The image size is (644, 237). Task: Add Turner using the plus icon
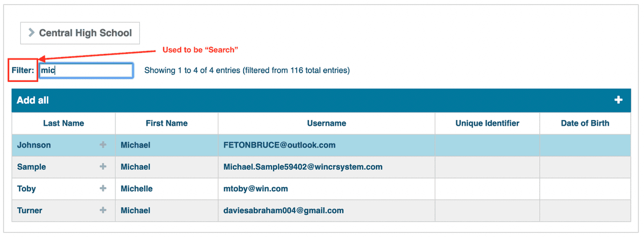point(103,211)
